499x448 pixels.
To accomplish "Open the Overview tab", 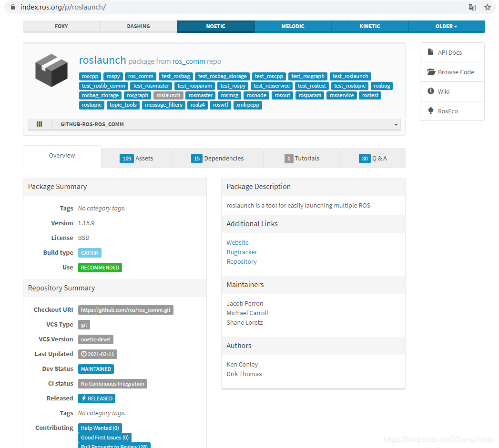I will (62, 156).
